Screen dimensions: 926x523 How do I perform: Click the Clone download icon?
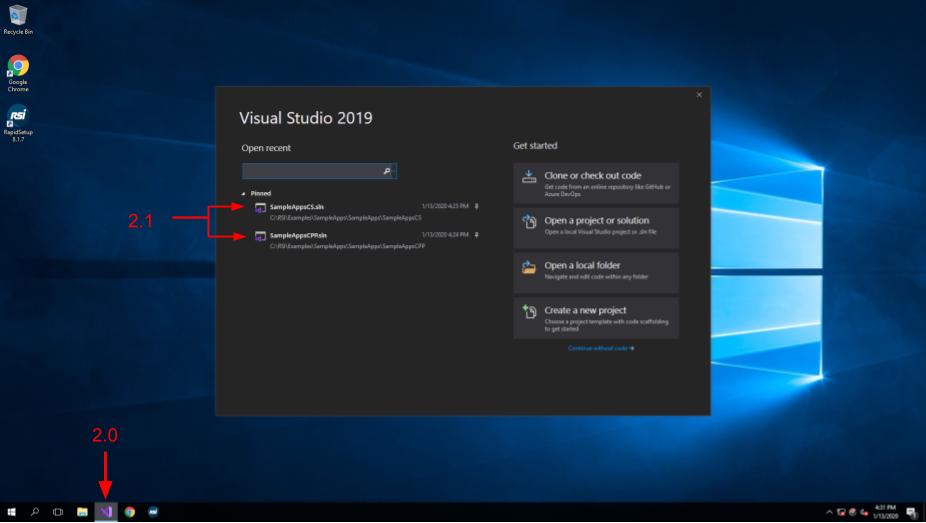[529, 176]
